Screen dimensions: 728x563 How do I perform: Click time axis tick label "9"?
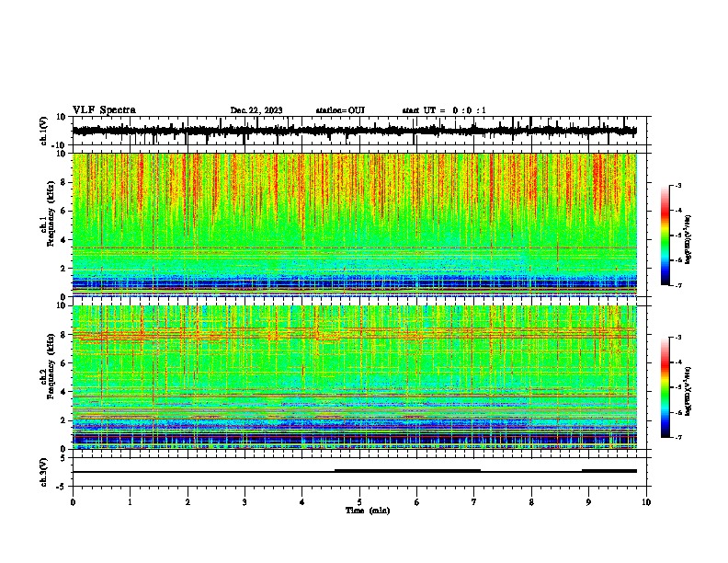pyautogui.click(x=588, y=502)
